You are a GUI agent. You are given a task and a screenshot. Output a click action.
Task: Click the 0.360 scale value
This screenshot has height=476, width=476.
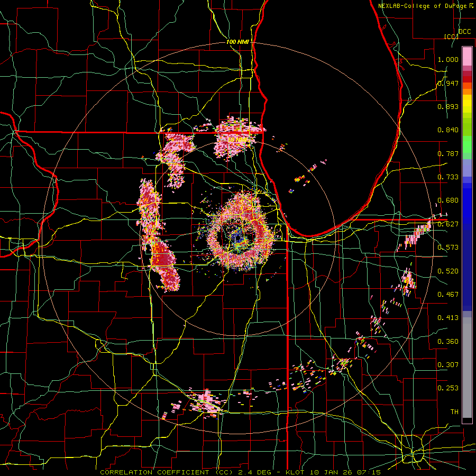(448, 342)
